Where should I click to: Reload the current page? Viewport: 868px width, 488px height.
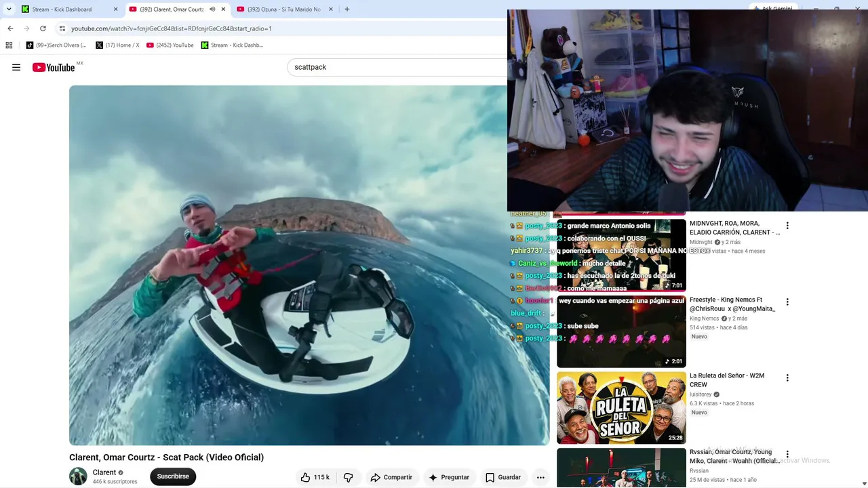pyautogui.click(x=43, y=28)
